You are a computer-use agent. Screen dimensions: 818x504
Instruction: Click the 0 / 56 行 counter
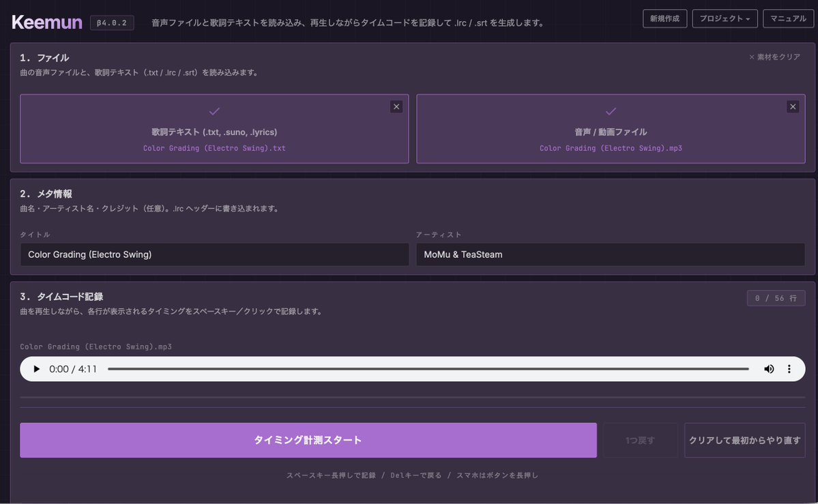(x=776, y=298)
